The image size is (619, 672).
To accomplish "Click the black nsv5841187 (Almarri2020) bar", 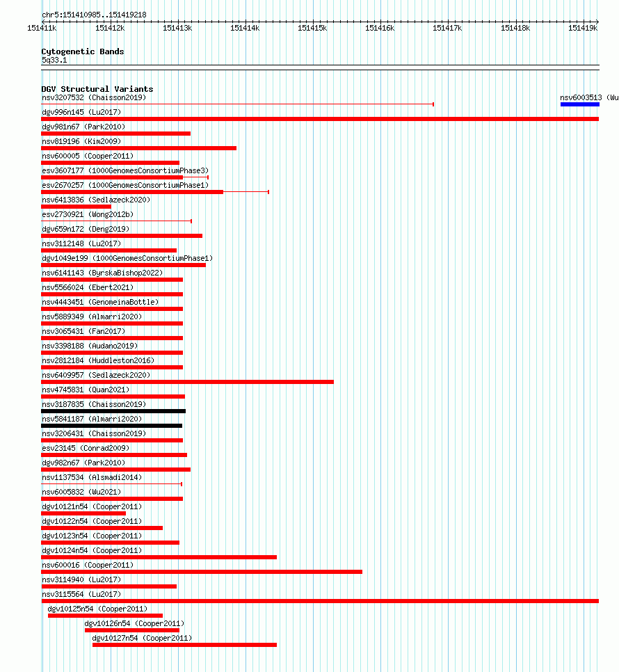I will (112, 426).
